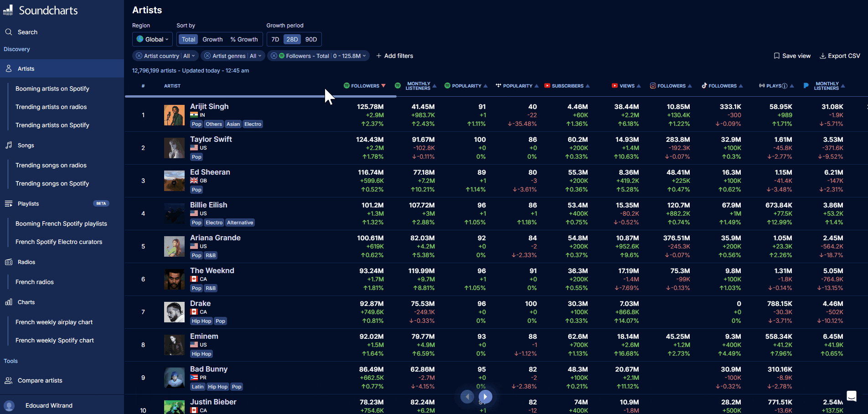Click the next page arrow button
Image resolution: width=868 pixels, height=414 pixels.
(485, 397)
